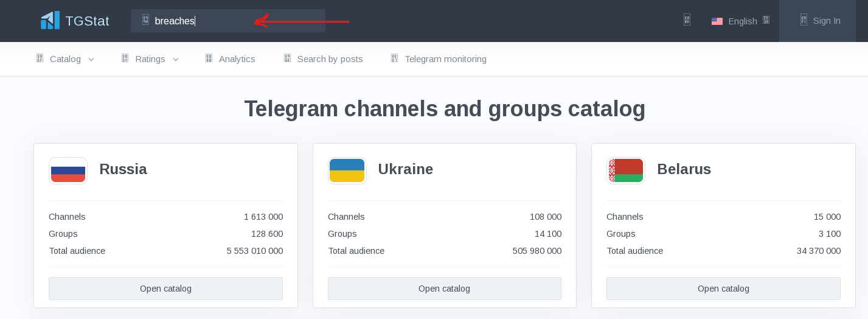
Task: Click the page title Telegram channels and groups catalog
Action: tap(445, 109)
